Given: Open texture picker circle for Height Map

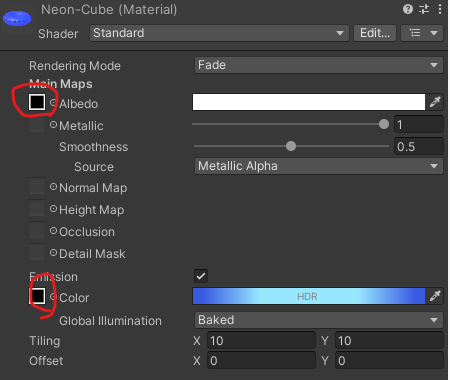Looking at the screenshot, I should 53,209.
